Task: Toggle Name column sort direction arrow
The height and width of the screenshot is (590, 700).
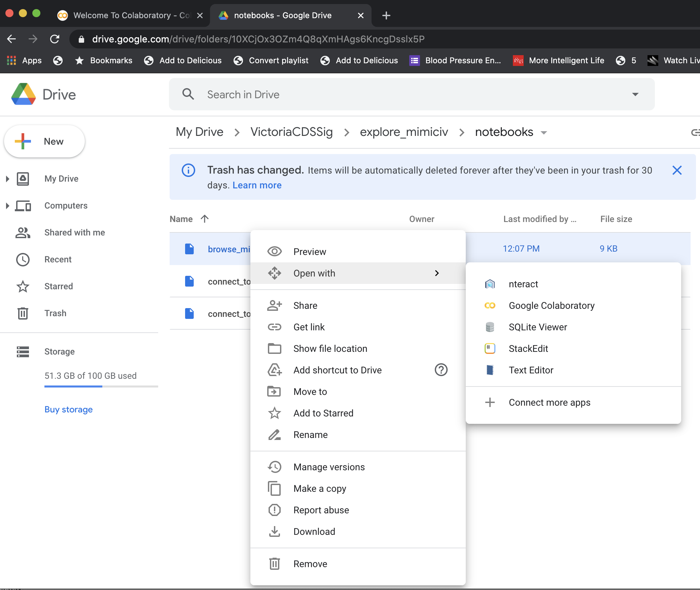Action: [205, 219]
